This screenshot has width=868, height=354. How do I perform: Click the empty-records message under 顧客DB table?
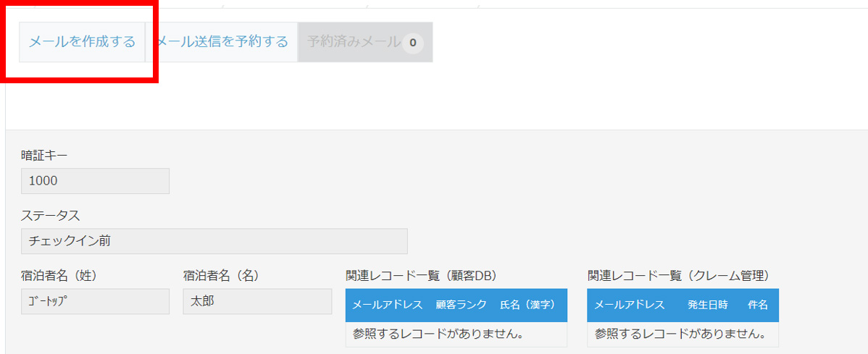tap(438, 334)
